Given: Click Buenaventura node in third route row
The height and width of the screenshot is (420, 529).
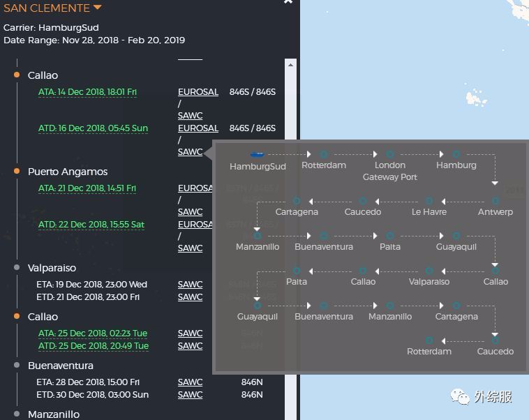Looking at the screenshot, I should pos(324,236).
